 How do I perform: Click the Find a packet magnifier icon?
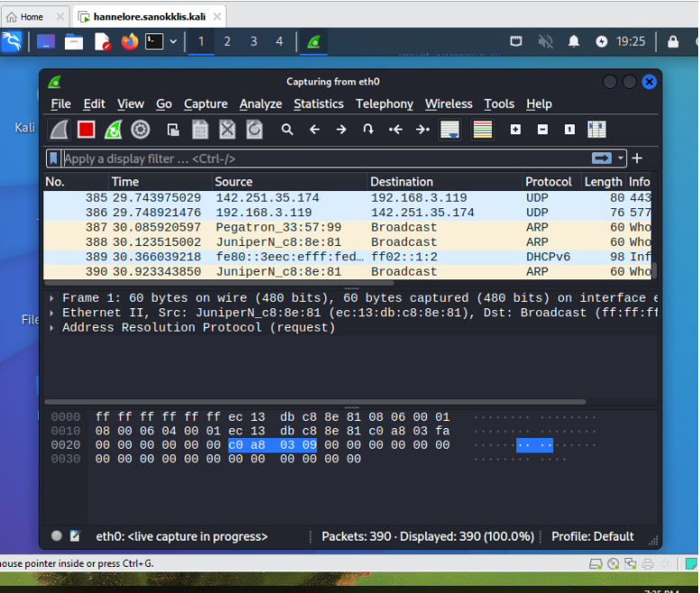point(287,130)
